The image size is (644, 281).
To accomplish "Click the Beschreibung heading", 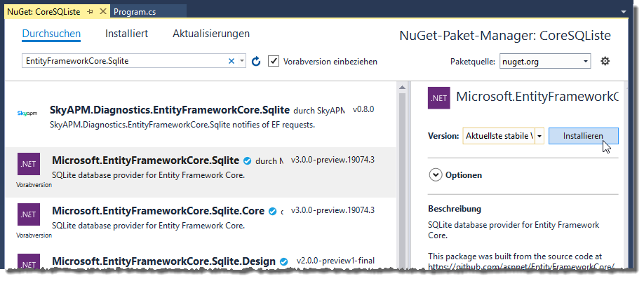I will tap(455, 209).
